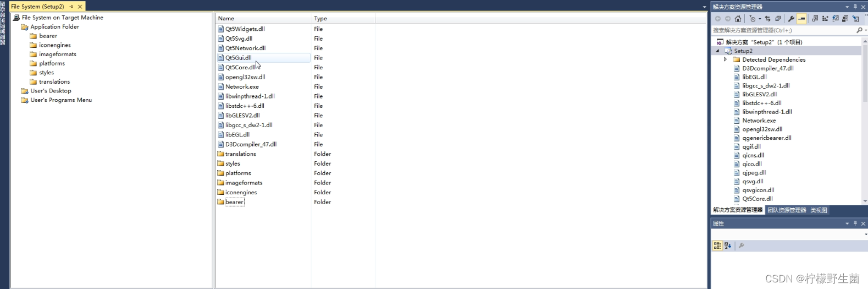Switch to Team Explorer bottom tab
Screen dimensions: 868x289
(787, 210)
